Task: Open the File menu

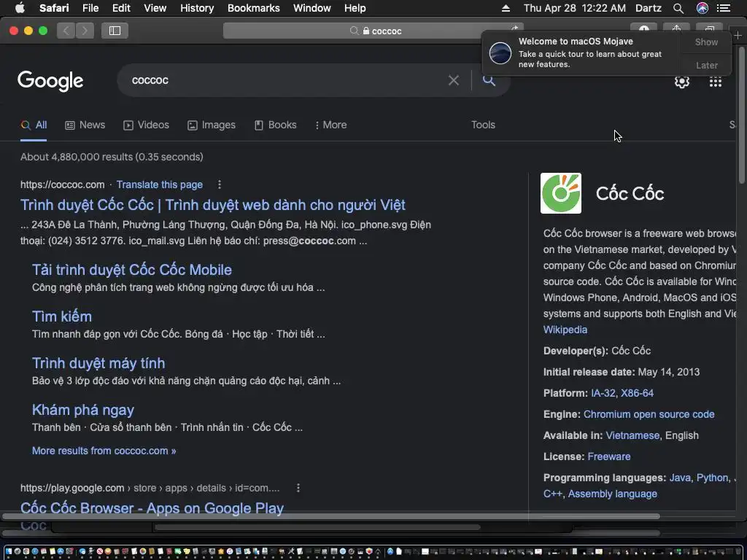Action: point(90,8)
